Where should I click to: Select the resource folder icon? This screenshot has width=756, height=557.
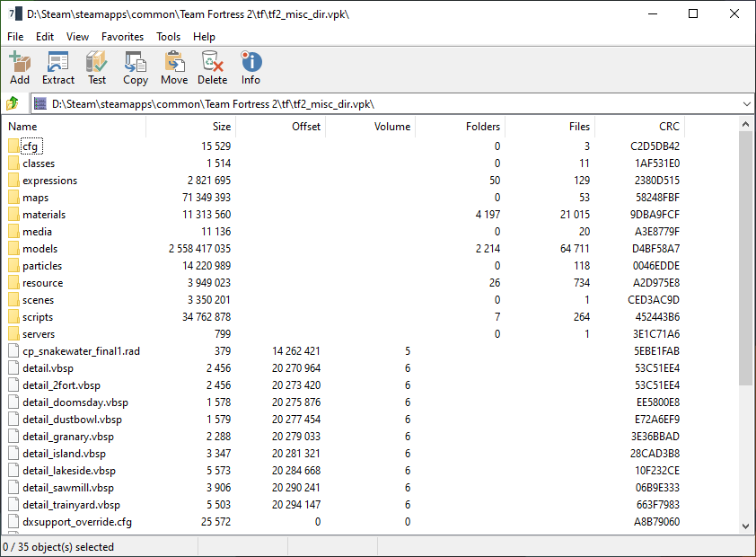pyautogui.click(x=13, y=283)
